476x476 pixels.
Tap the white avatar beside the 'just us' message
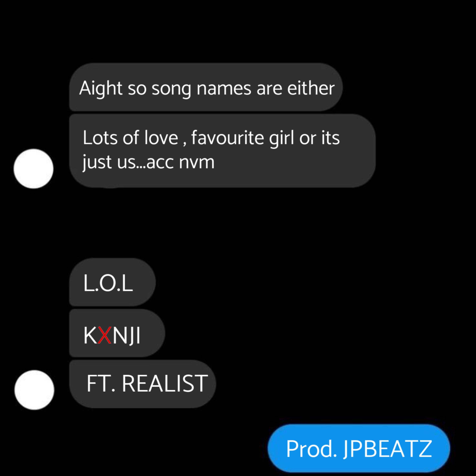coord(33,169)
